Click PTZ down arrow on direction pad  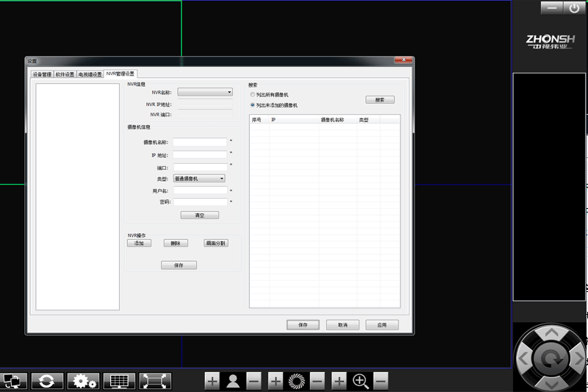pyautogui.click(x=551, y=384)
